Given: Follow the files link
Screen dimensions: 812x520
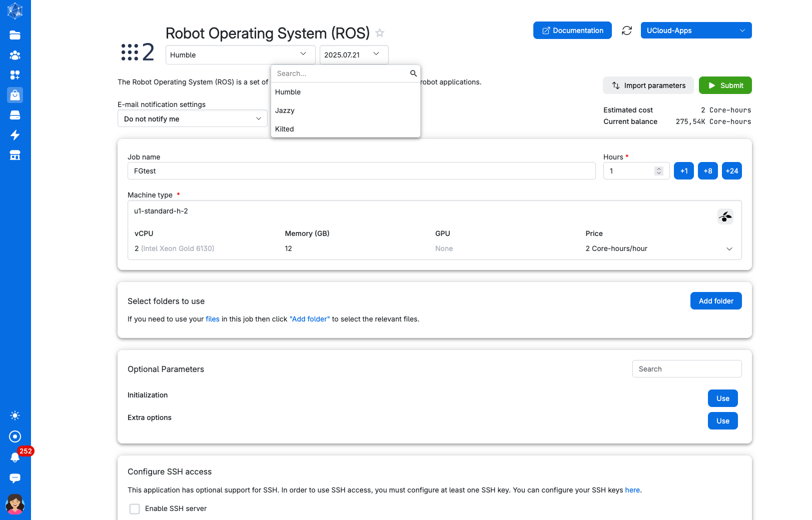Looking at the screenshot, I should pyautogui.click(x=213, y=319).
